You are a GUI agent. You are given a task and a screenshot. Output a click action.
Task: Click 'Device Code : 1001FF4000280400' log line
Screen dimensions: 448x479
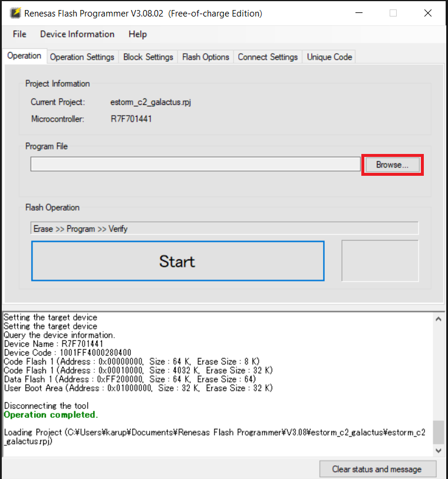(x=67, y=353)
